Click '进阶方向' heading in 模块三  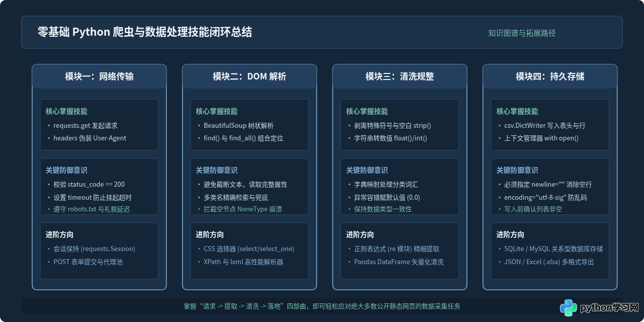point(360,235)
